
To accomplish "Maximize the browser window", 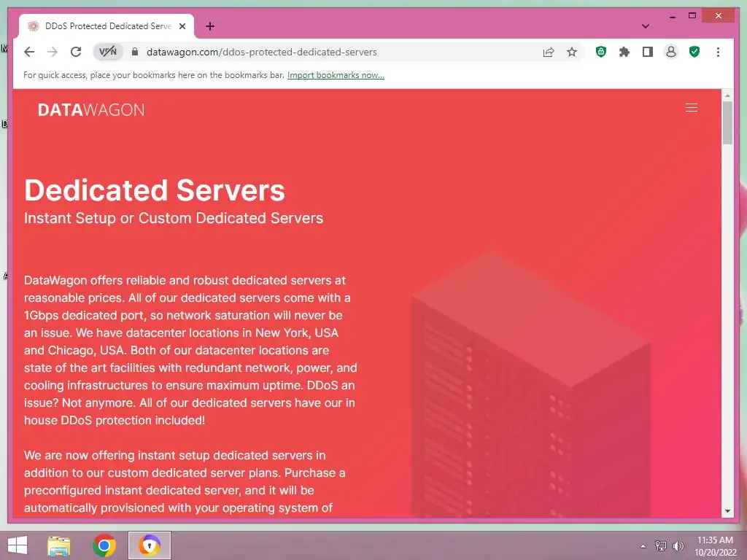I will pyautogui.click(x=692, y=16).
